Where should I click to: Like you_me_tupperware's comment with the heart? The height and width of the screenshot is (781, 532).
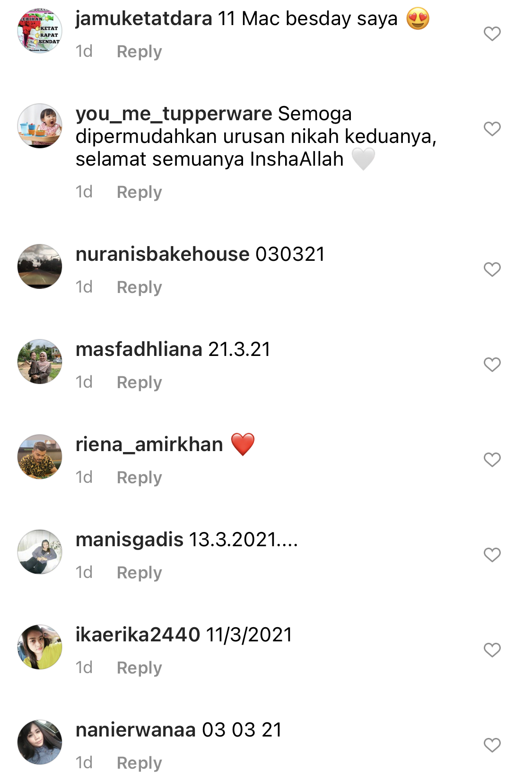coord(492,129)
